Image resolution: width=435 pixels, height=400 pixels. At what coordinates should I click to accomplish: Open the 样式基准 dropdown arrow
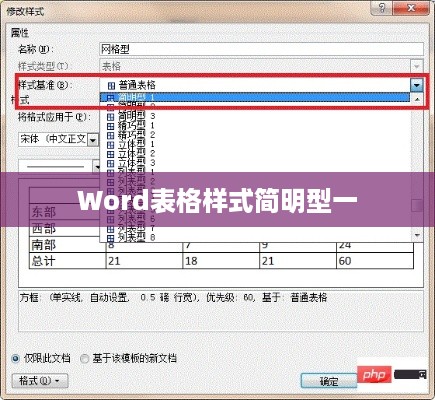(x=417, y=85)
